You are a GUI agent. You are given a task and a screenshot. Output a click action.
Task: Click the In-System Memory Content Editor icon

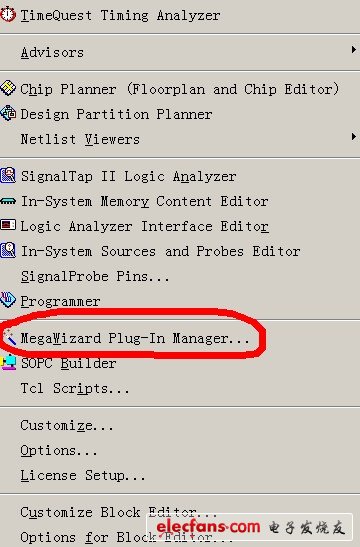[x=8, y=201]
